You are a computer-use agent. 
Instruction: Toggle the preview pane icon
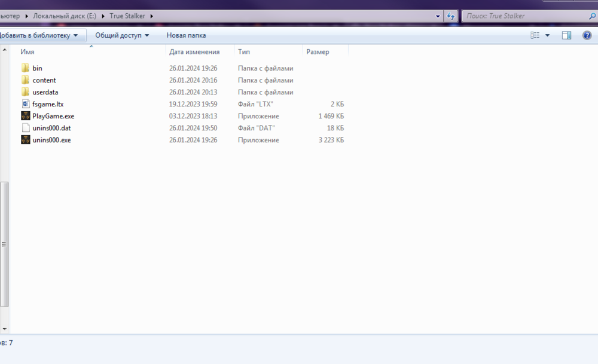click(566, 35)
